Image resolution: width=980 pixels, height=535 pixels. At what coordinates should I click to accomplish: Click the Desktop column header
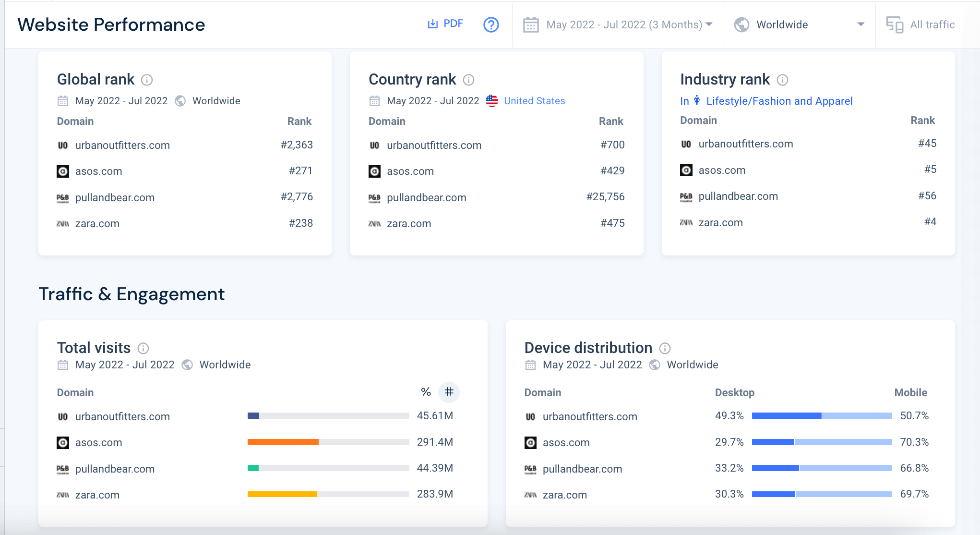click(734, 393)
